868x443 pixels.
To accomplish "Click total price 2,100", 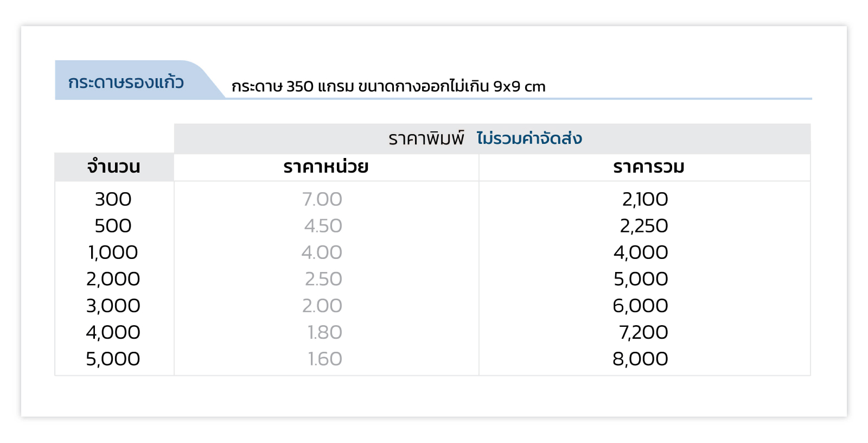I will (x=645, y=199).
